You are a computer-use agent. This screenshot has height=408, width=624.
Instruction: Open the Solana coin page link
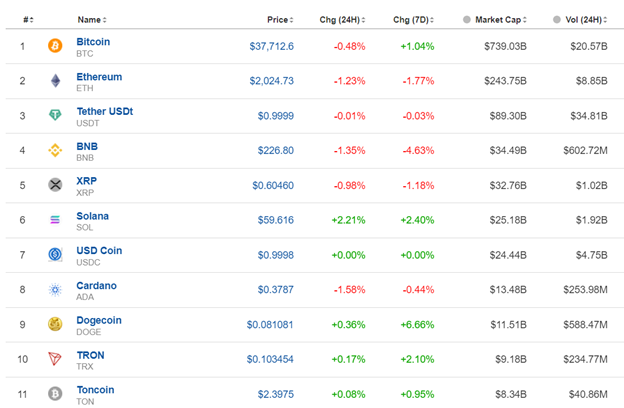92,216
